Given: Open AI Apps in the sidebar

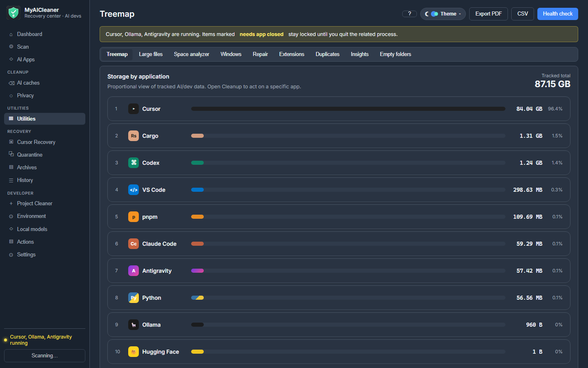Looking at the screenshot, I should 45,59.
